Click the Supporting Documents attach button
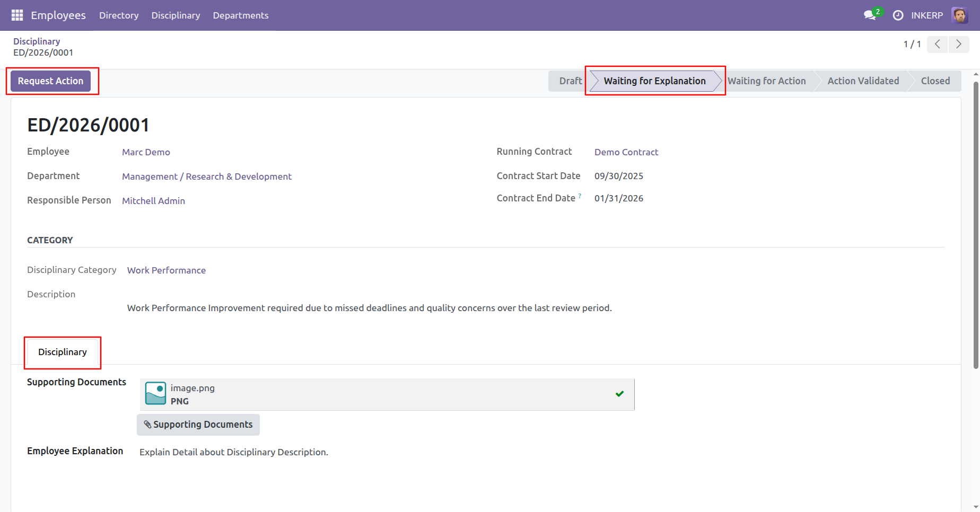The width and height of the screenshot is (980, 512). (x=198, y=425)
